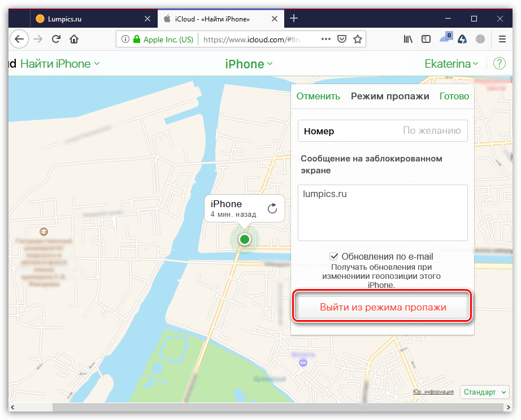Open iCloud help question mark

tap(500, 63)
